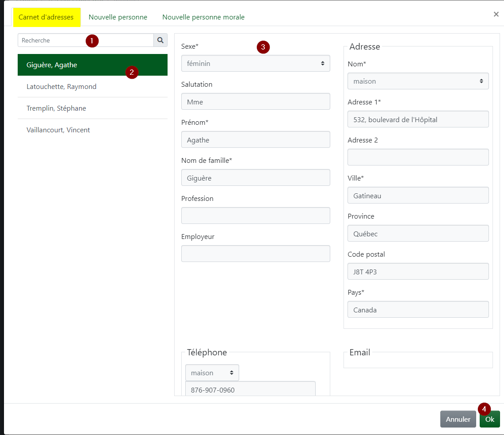Open the telephone type dropdown
The height and width of the screenshot is (435, 504).
pos(212,373)
